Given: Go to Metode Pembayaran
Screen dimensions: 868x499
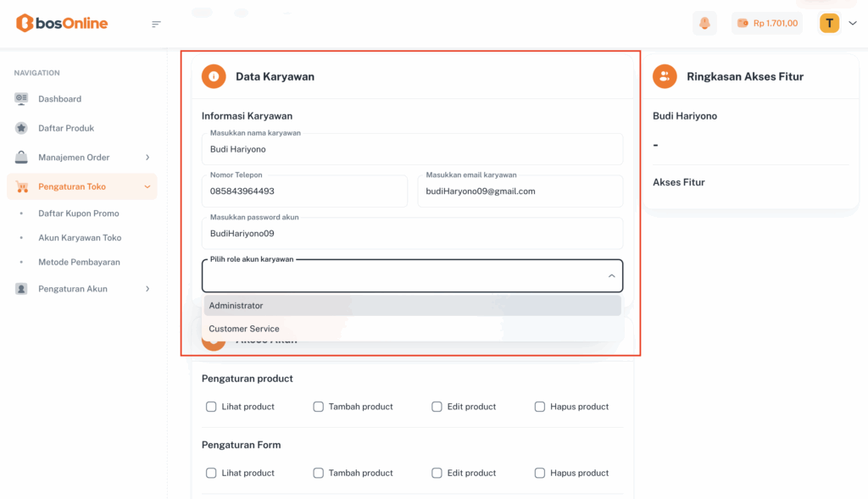Looking at the screenshot, I should [79, 262].
